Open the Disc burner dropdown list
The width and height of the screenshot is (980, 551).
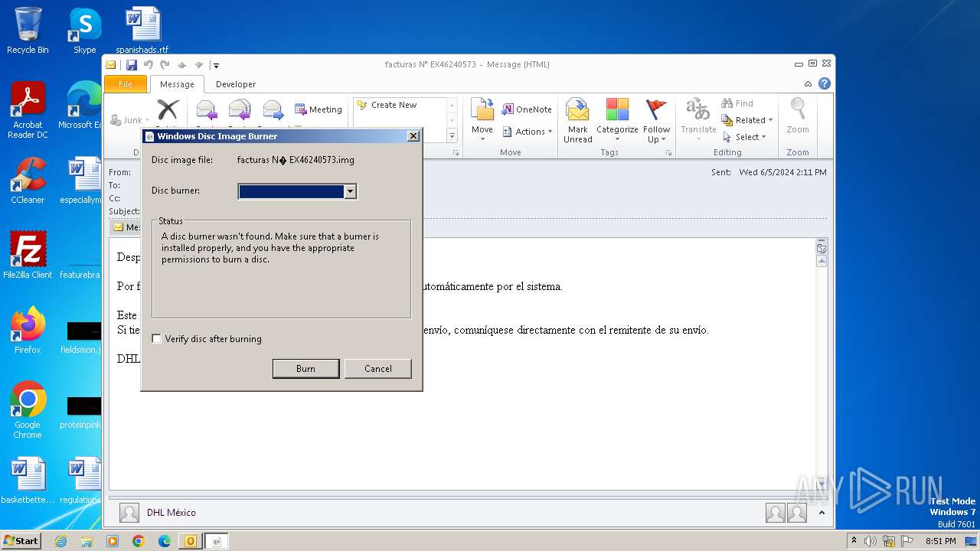[350, 191]
